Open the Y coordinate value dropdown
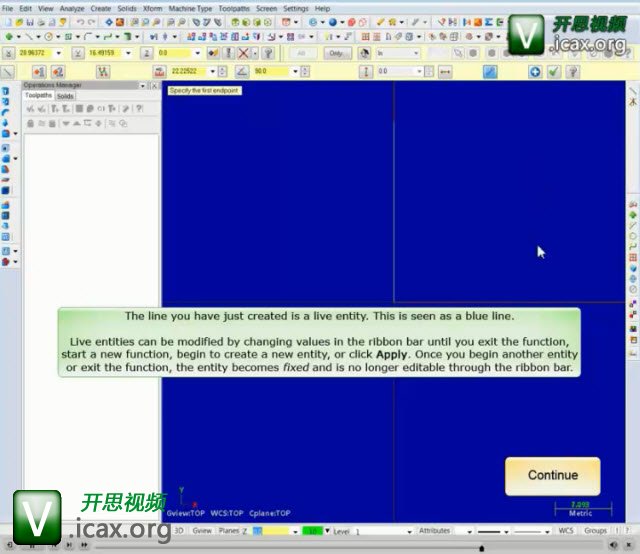 pyautogui.click(x=129, y=53)
